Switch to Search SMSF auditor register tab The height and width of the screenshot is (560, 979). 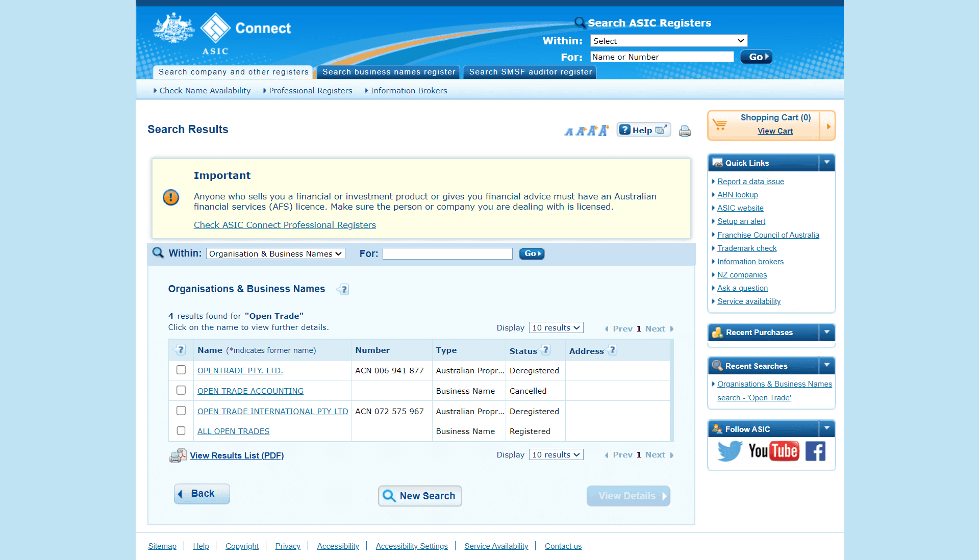tap(530, 72)
